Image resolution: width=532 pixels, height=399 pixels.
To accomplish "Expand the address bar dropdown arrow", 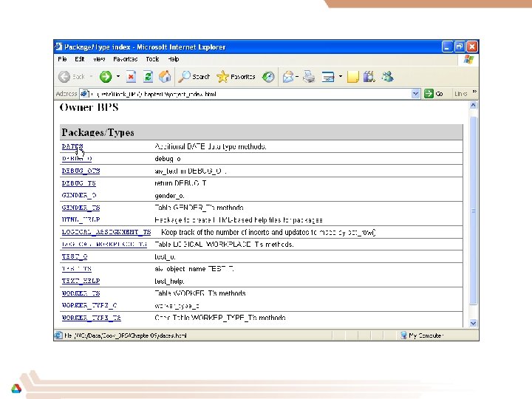I will pyautogui.click(x=415, y=94).
